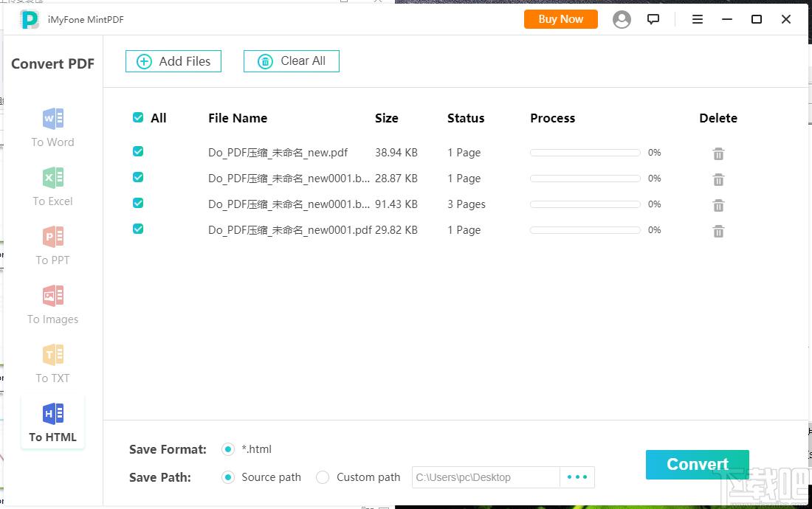Click the File Name column header
Screen dimensions: 812x509
point(238,118)
